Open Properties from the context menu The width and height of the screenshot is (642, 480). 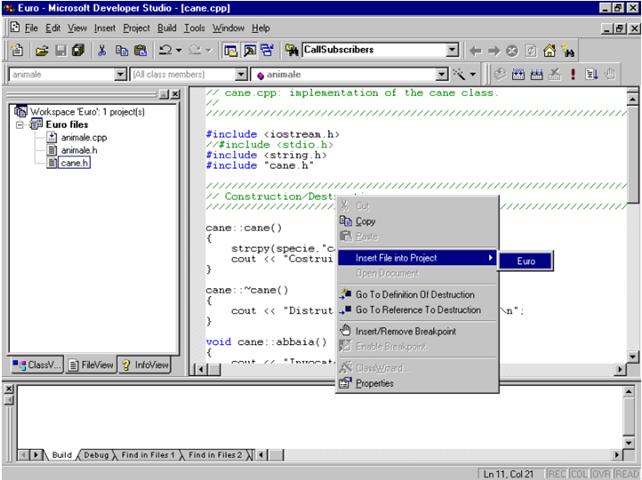[417, 383]
